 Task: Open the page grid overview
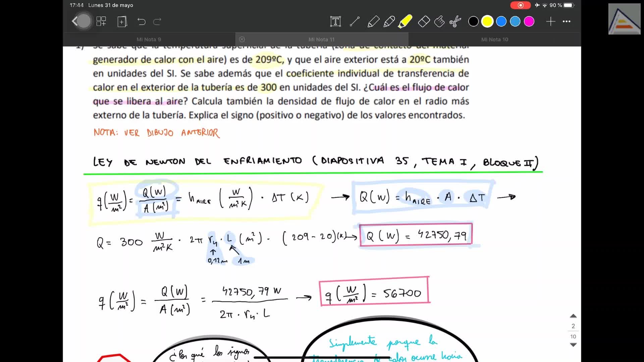pos(101,22)
